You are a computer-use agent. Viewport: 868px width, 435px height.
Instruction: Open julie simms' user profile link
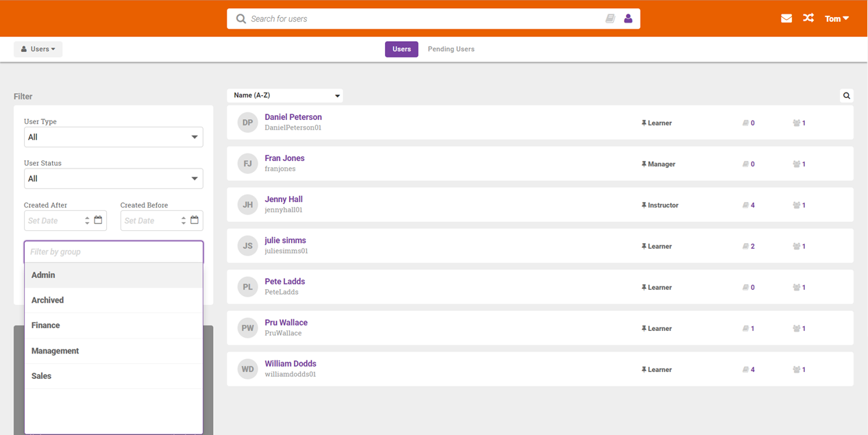tap(285, 240)
